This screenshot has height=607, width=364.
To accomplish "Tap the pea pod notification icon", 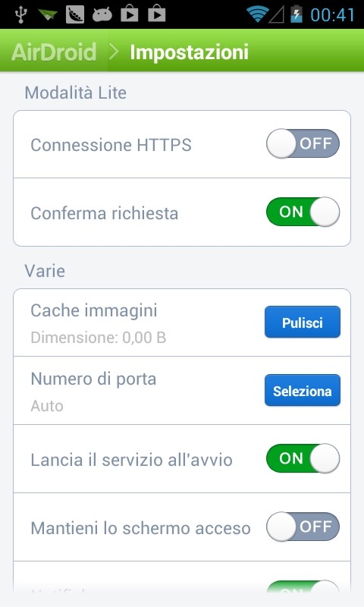I will click(75, 14).
